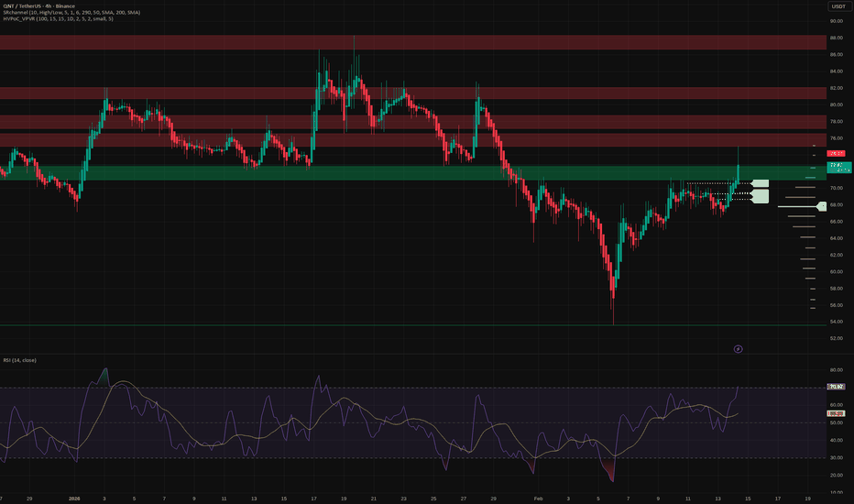Click the 54.00 price axis label
854x504 pixels.
pos(837,322)
